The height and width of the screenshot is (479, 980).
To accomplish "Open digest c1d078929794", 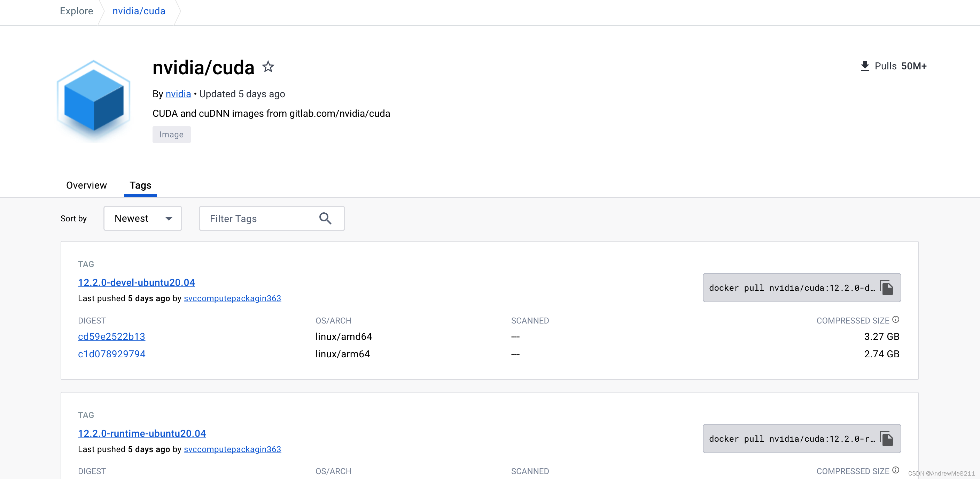I will 111,354.
